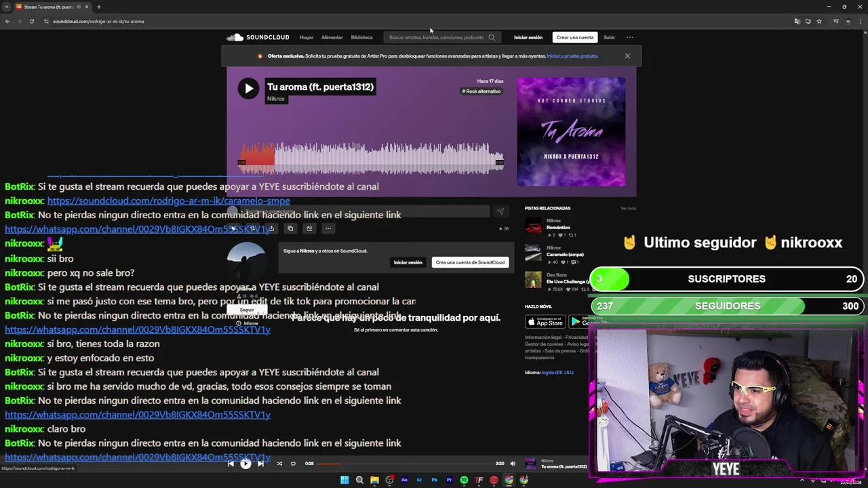
Task: Open File Explorer from the taskbar
Action: tap(374, 480)
